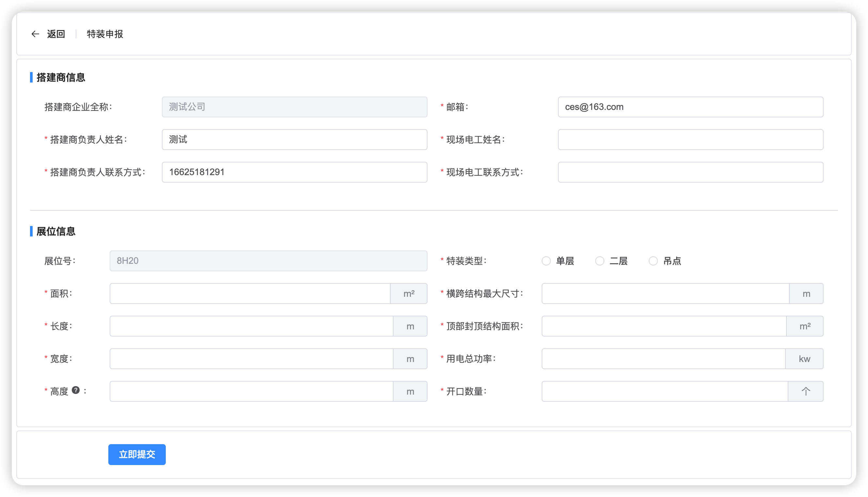The width and height of the screenshot is (868, 497).
Task: Click the 开口数量 input field
Action: pyautogui.click(x=665, y=392)
